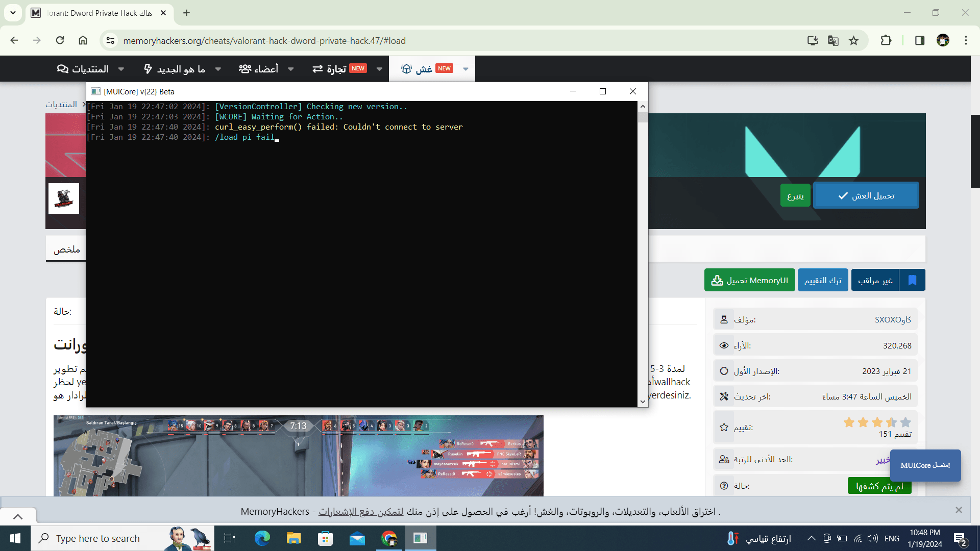The image size is (980, 551).
Task: Click the green يتبرع donate button
Action: pos(795,195)
